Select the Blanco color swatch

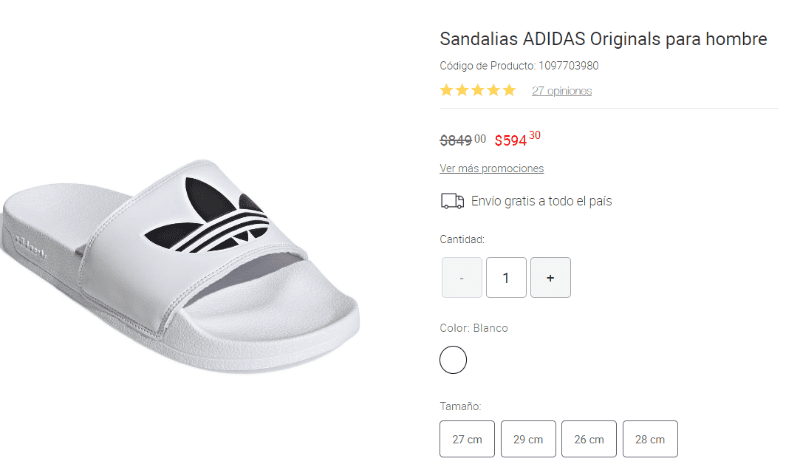click(x=453, y=360)
